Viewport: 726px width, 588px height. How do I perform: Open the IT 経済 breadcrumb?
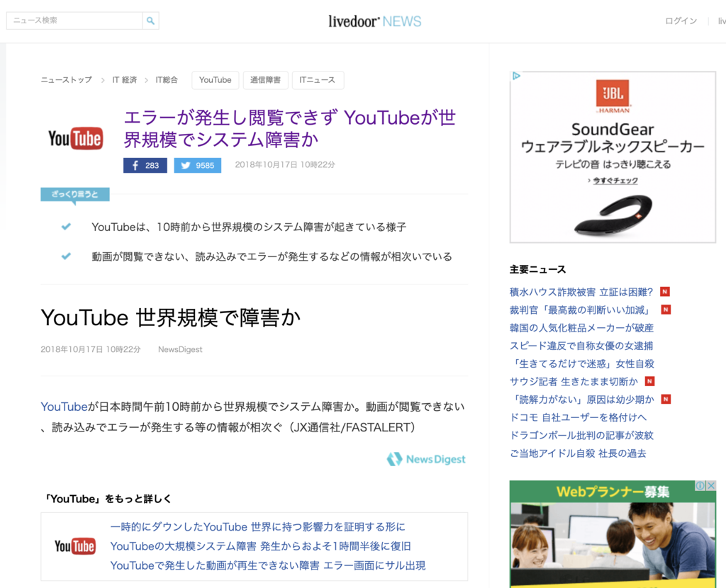pyautogui.click(x=125, y=80)
